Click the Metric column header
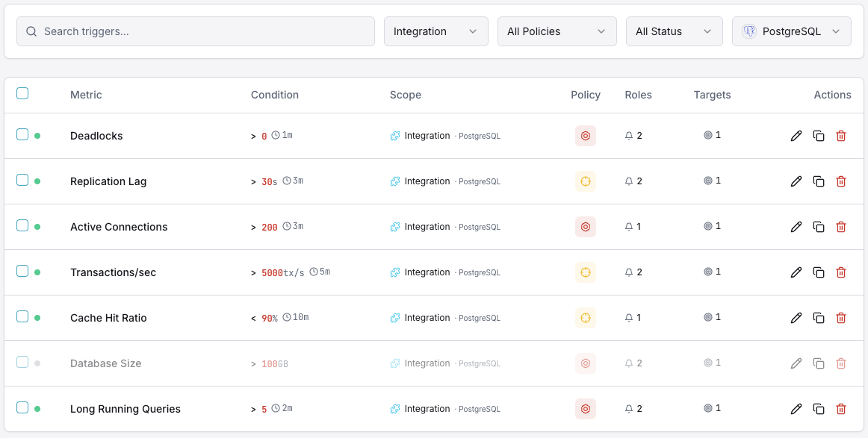This screenshot has width=868, height=438. pyautogui.click(x=86, y=95)
